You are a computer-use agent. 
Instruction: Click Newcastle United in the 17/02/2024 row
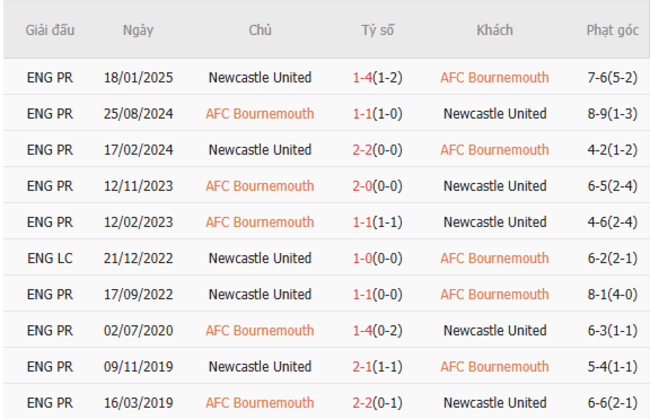(x=260, y=150)
